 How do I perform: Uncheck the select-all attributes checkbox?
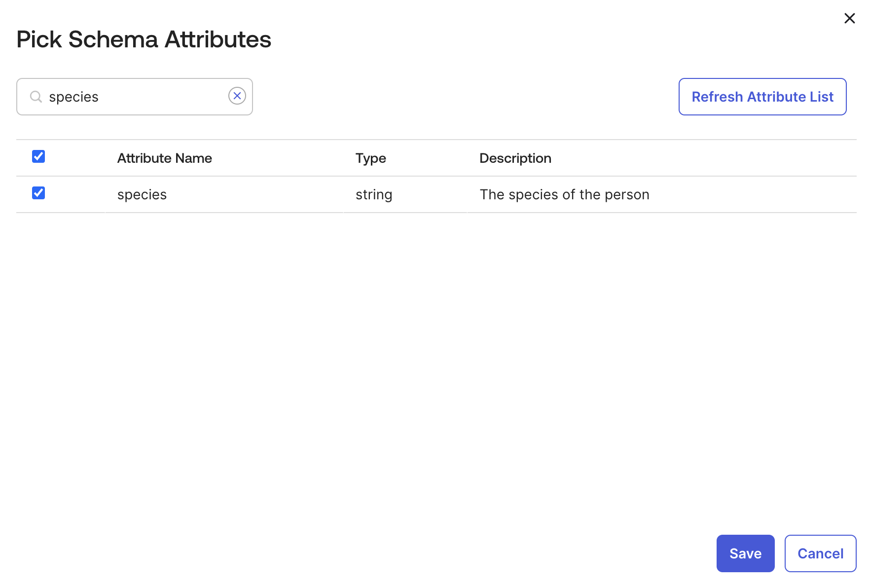(38, 156)
